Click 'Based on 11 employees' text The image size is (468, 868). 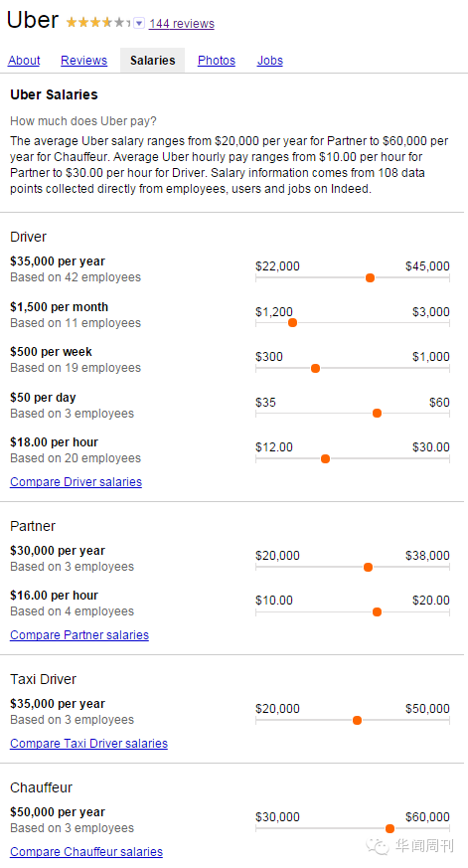pyautogui.click(x=76, y=323)
